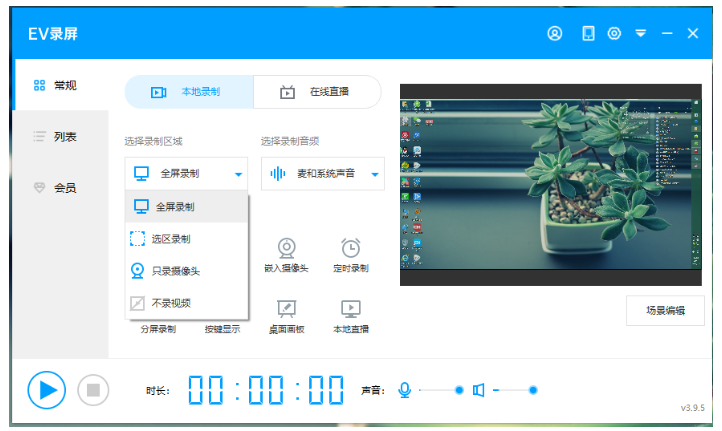Start recording with the play button

46,389
